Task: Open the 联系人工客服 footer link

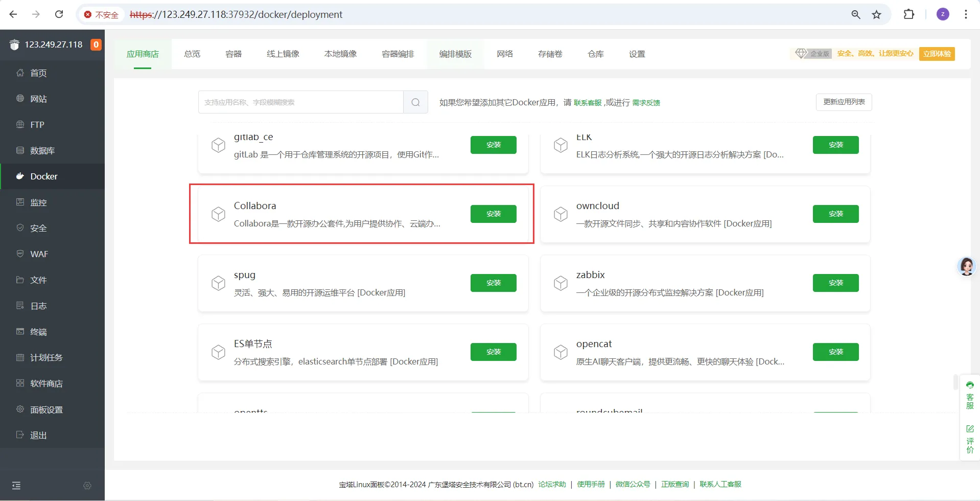Action: tap(720, 484)
